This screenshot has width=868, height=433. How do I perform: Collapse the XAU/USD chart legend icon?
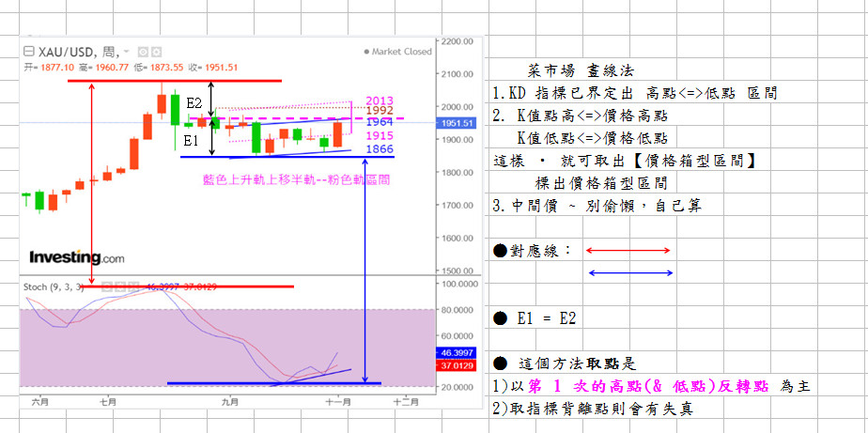tap(27, 52)
